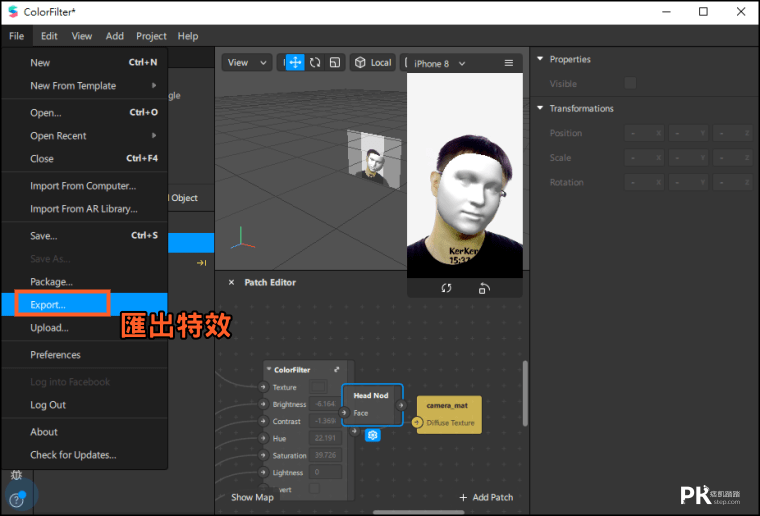Click the Contrast value field in ColorFilter

coord(325,421)
